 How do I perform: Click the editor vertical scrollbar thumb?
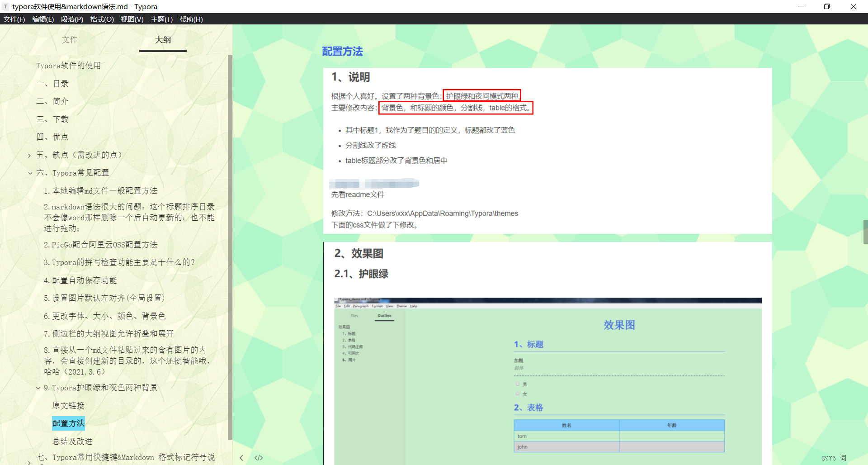(865, 232)
